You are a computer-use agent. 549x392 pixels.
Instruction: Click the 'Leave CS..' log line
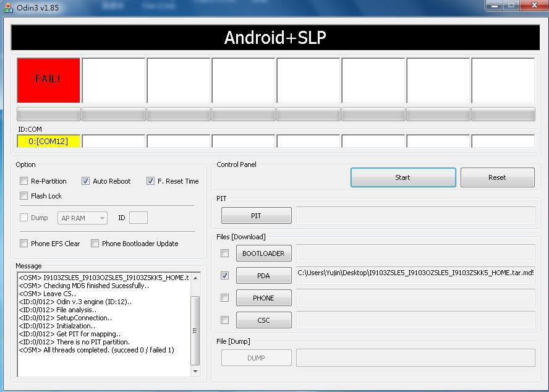(48, 294)
